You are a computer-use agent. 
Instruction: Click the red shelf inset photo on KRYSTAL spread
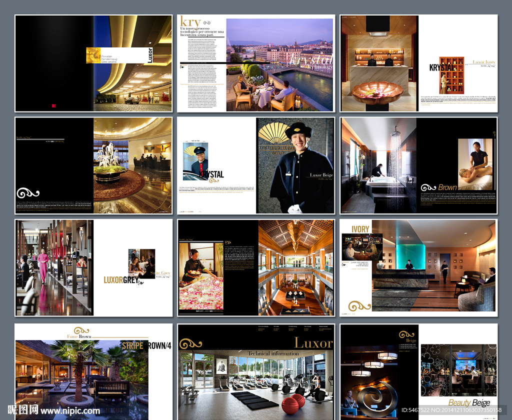(451, 75)
